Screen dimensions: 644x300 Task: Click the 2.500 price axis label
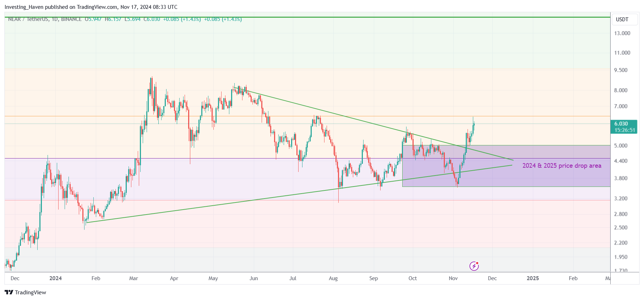(x=621, y=228)
